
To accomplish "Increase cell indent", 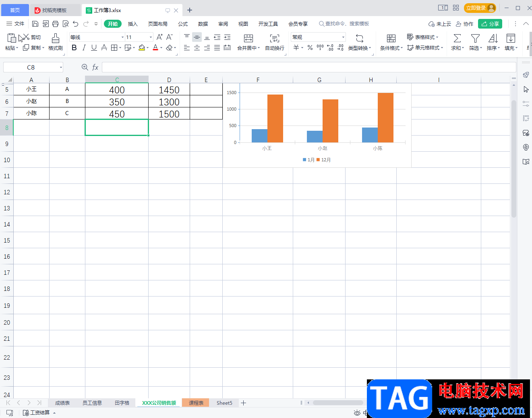I will pyautogui.click(x=227, y=37).
